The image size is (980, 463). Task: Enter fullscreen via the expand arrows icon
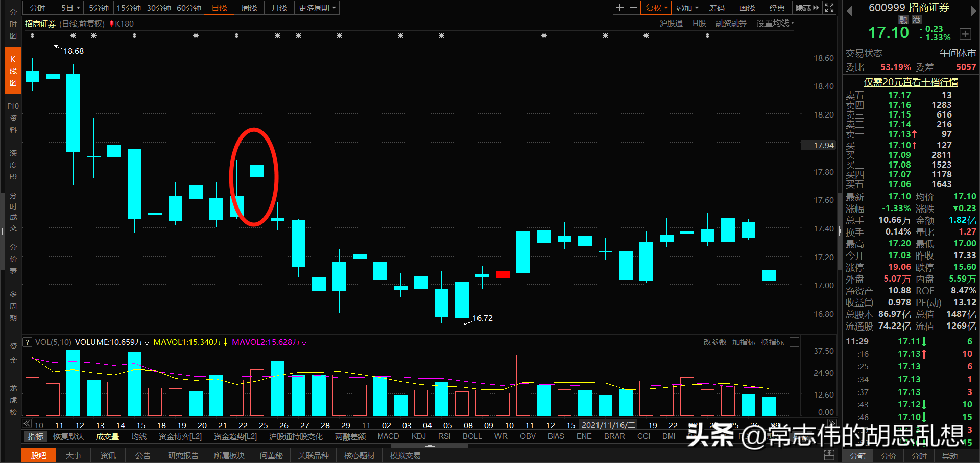coord(829,8)
